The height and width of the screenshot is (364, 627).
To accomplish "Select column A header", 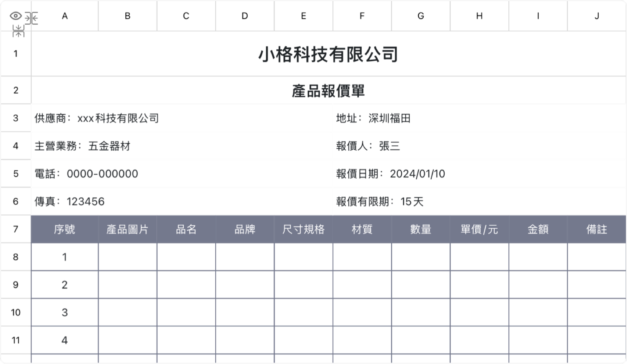I will (65, 16).
